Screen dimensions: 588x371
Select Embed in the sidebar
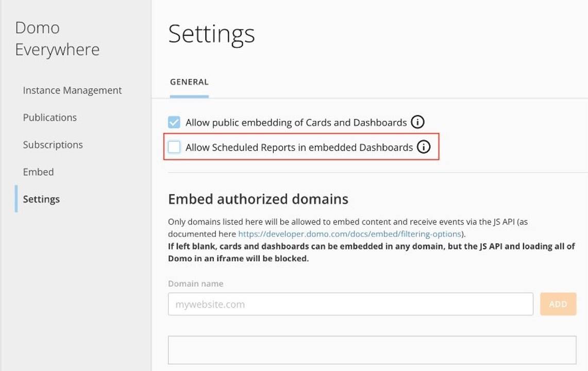[38, 172]
